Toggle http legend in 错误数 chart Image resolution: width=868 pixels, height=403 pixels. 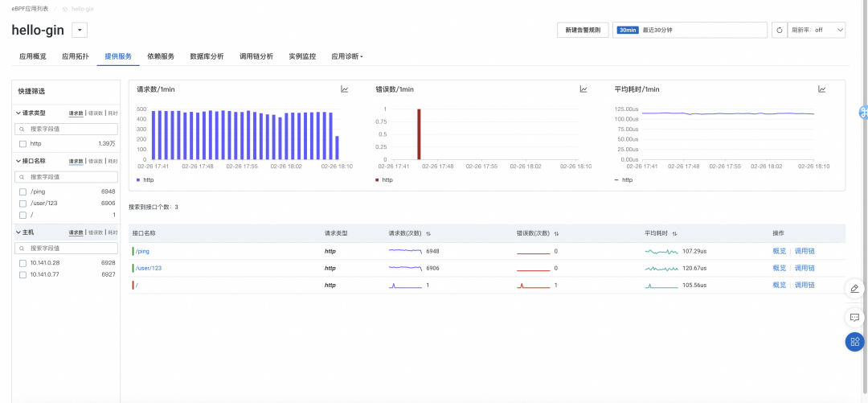click(383, 179)
